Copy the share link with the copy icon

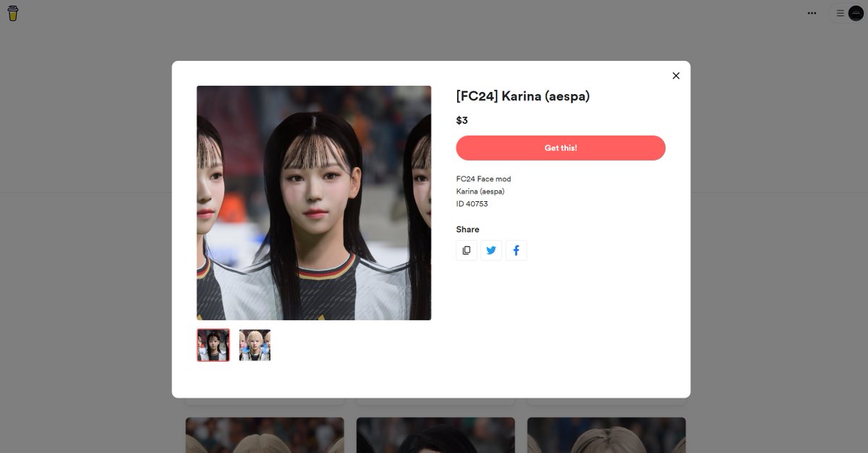[467, 250]
